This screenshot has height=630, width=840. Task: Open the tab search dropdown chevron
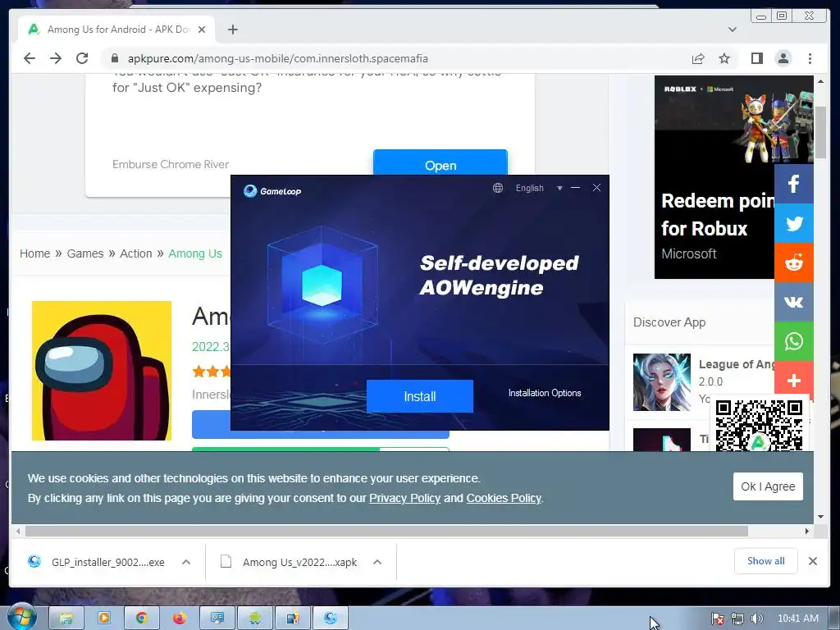point(733,30)
